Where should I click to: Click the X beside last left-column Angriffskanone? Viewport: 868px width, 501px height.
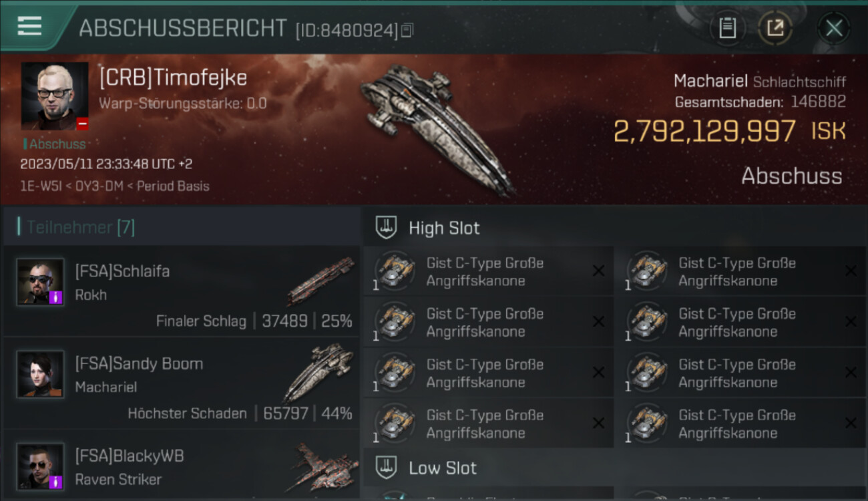point(598,424)
